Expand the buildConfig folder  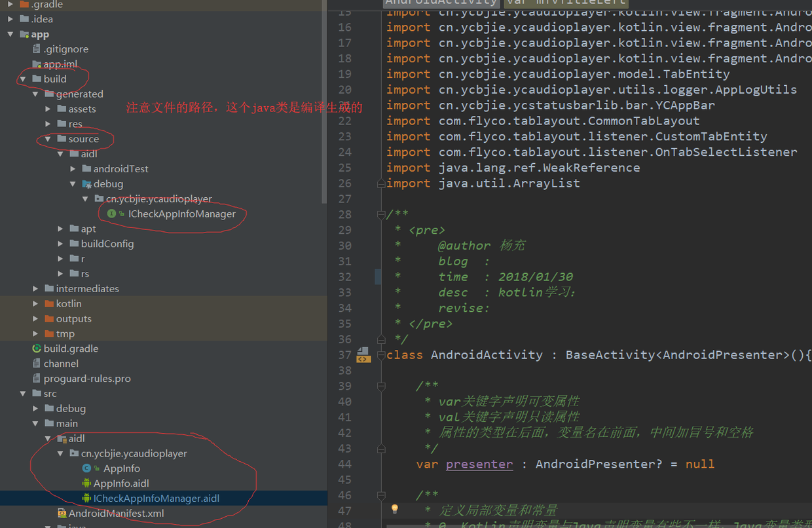pos(60,244)
